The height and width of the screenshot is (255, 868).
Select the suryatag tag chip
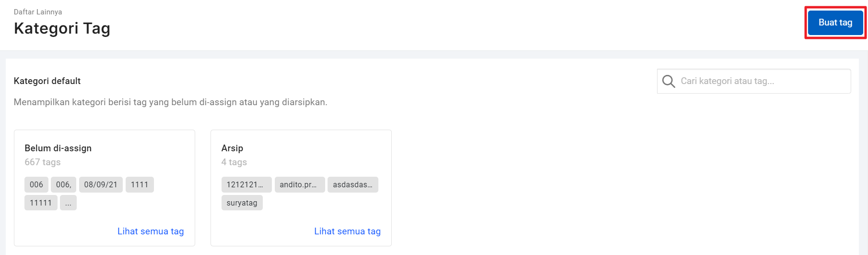tap(242, 203)
